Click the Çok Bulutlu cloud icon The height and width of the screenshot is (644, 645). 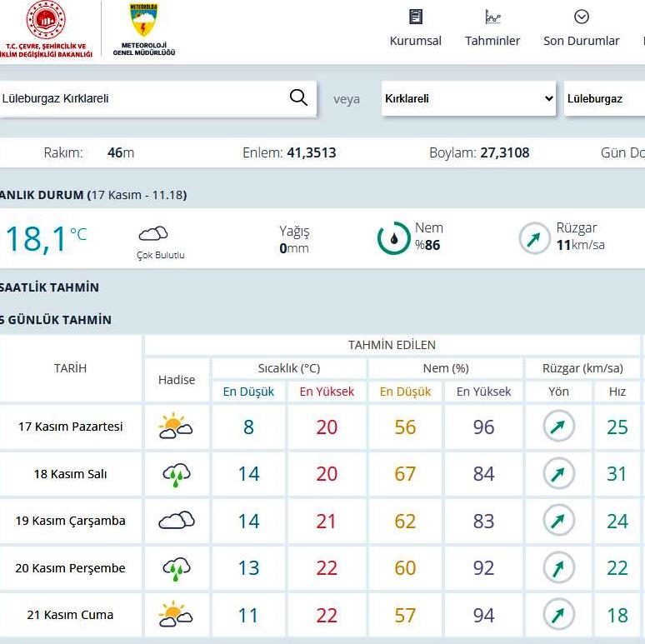152,234
